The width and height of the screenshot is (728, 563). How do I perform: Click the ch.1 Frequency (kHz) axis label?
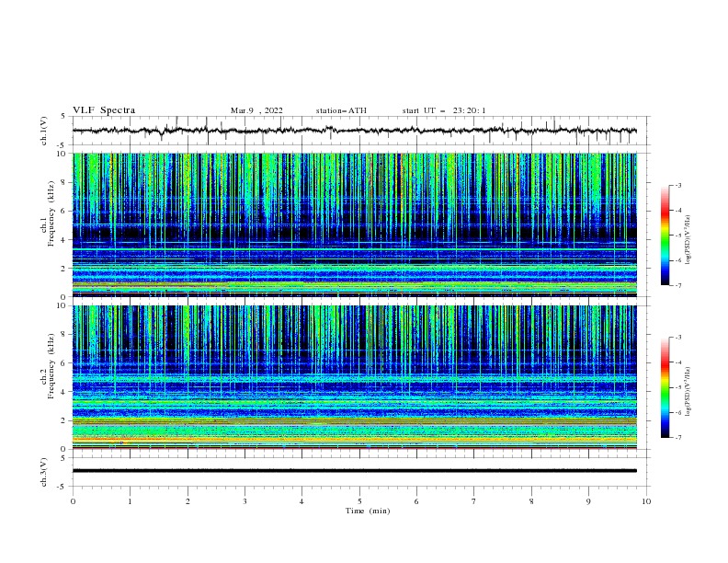(48, 213)
